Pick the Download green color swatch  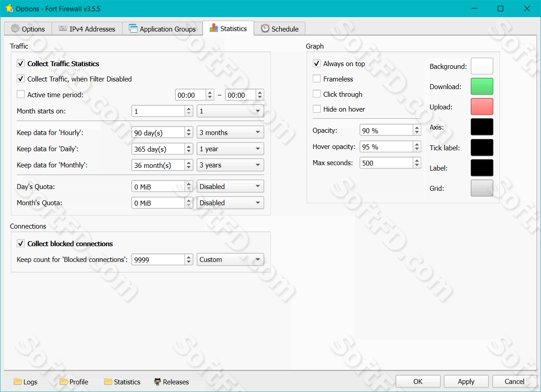(x=482, y=86)
